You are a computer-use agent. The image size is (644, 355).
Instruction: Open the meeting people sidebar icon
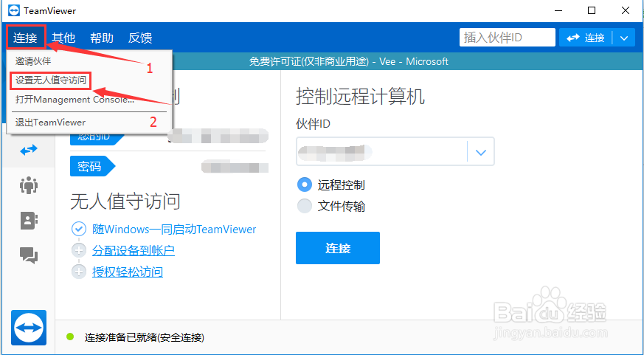coord(29,185)
